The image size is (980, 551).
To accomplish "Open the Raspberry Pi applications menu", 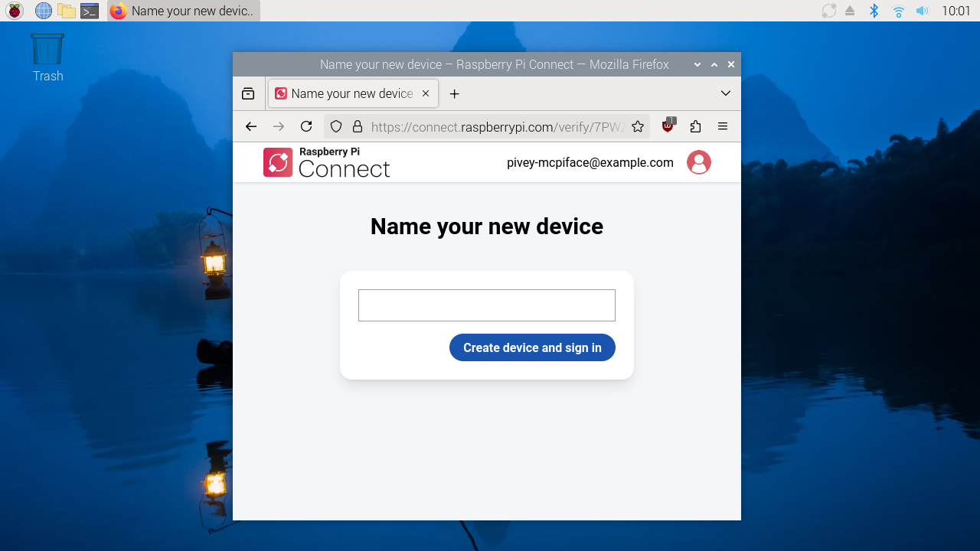I will (x=15, y=11).
